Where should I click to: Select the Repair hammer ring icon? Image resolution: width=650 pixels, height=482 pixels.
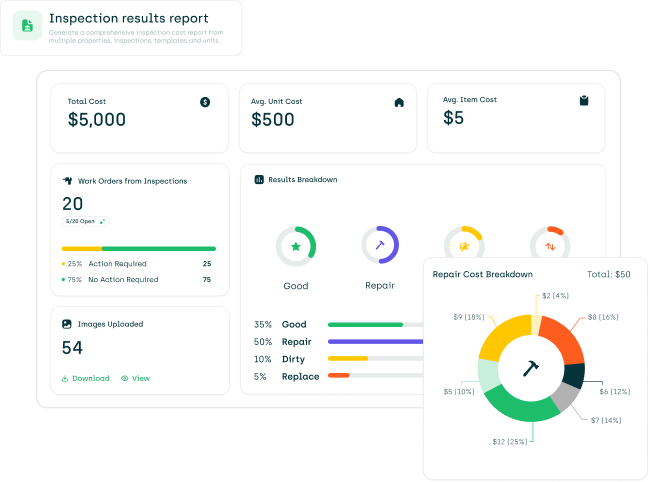click(379, 246)
